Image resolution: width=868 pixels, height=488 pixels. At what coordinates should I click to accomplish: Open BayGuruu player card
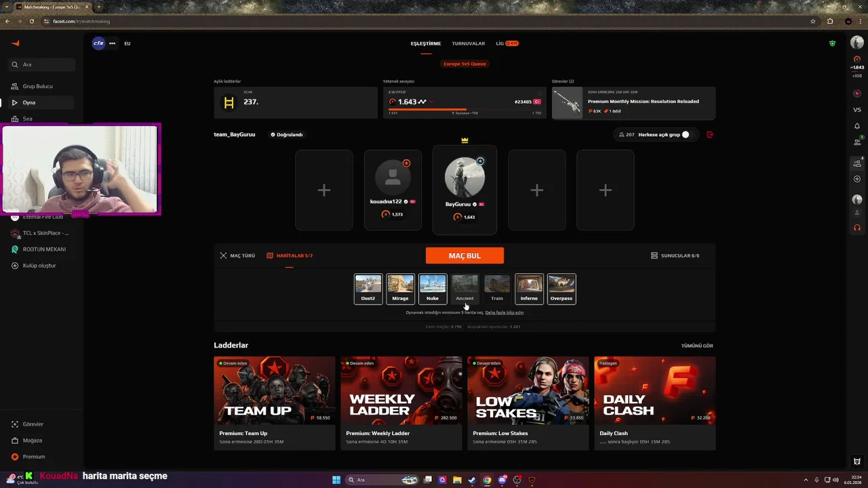(x=465, y=190)
